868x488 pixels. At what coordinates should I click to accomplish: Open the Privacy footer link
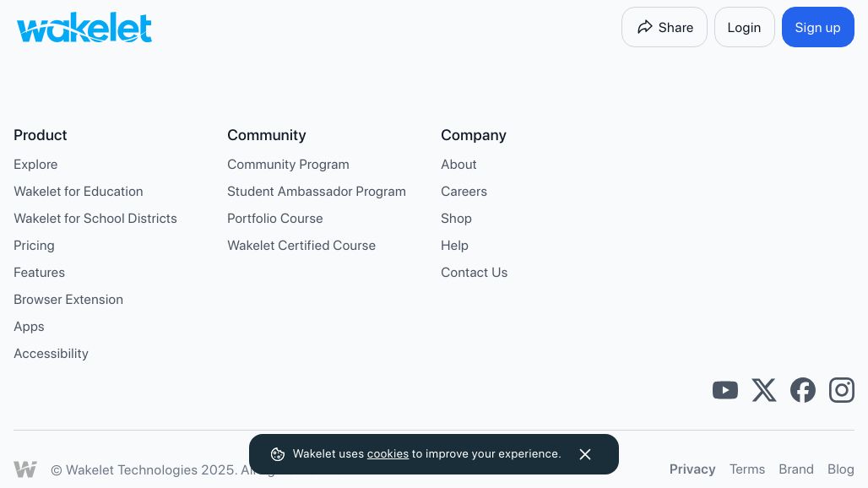pos(692,469)
